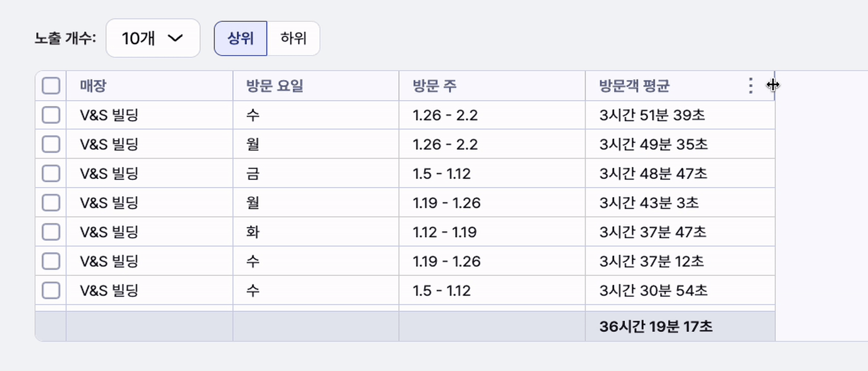Select the checkbox for the 3시간 49분 35초 row

pyautogui.click(x=51, y=144)
